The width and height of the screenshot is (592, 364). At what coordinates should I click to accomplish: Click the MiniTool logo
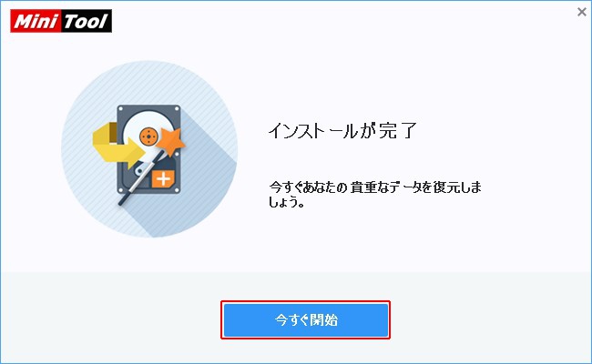61,21
